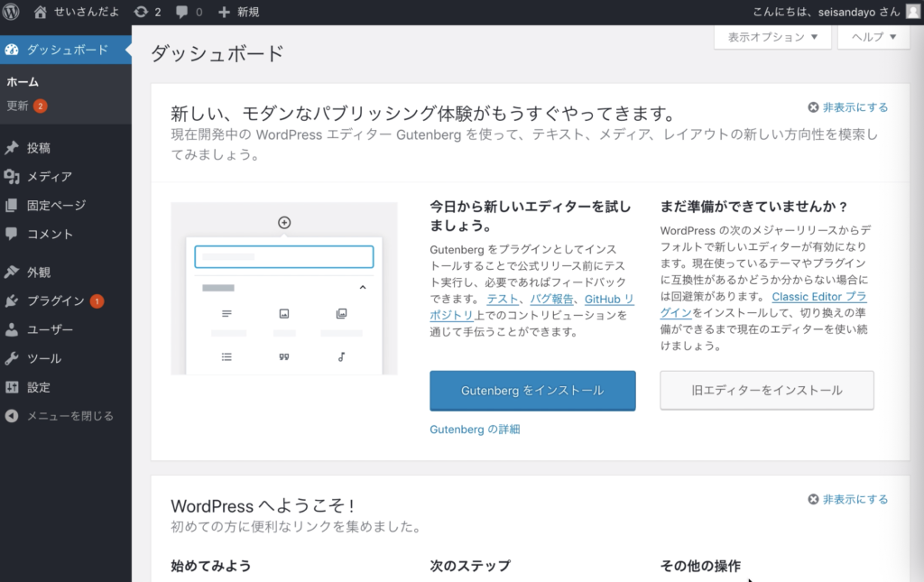
Task: Open プラグイン (Plugins) in sidebar
Action: [x=55, y=301]
